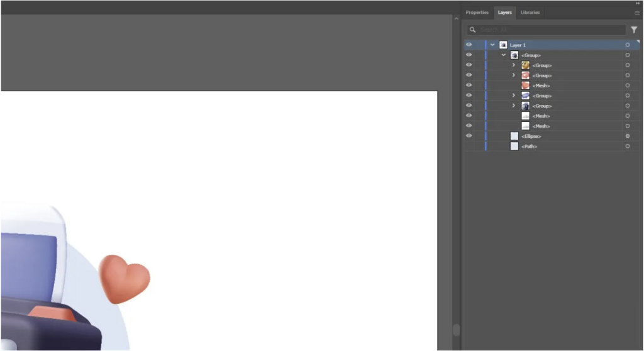Hide the dark monitor Group via eye icon
This screenshot has height=351, width=644.
[469, 105]
